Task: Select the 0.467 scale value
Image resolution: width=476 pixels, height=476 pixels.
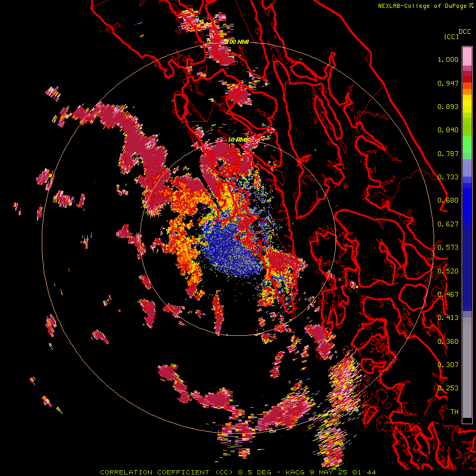Action: click(x=448, y=295)
